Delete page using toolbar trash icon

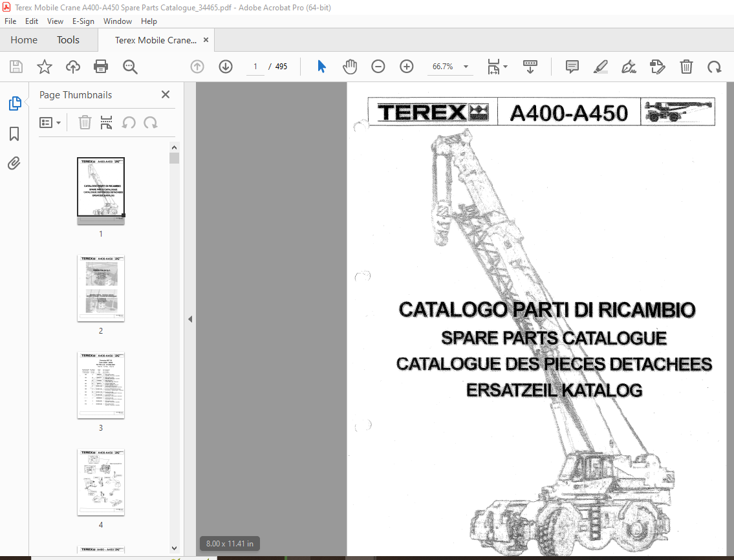686,67
